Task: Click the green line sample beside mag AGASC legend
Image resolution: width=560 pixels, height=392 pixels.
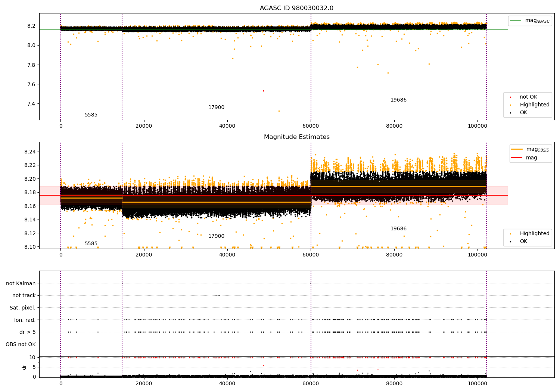Action: click(x=516, y=21)
